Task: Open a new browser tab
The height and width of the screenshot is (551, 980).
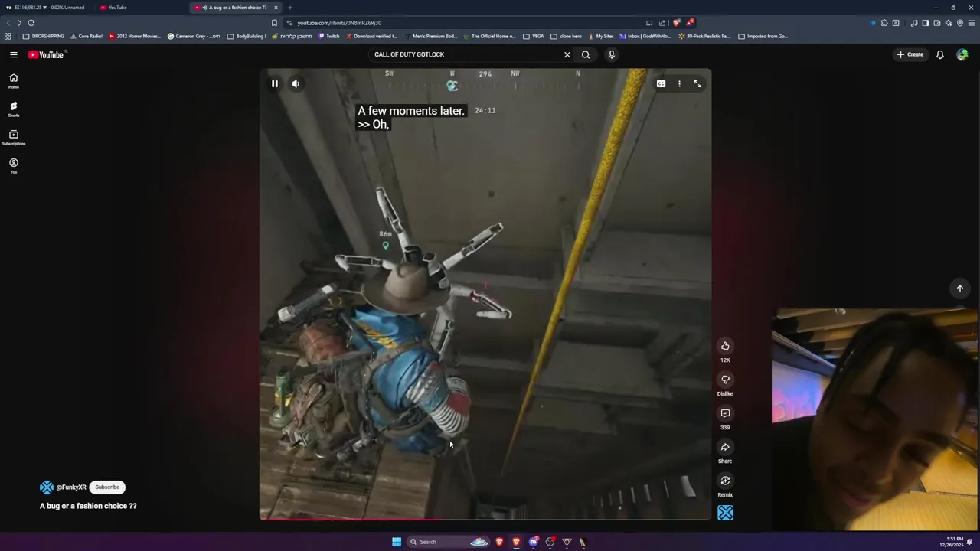Action: point(290,8)
